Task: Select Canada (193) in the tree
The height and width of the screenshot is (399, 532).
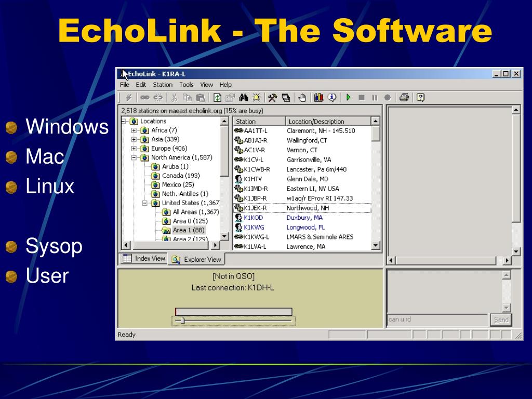Action: tap(180, 176)
